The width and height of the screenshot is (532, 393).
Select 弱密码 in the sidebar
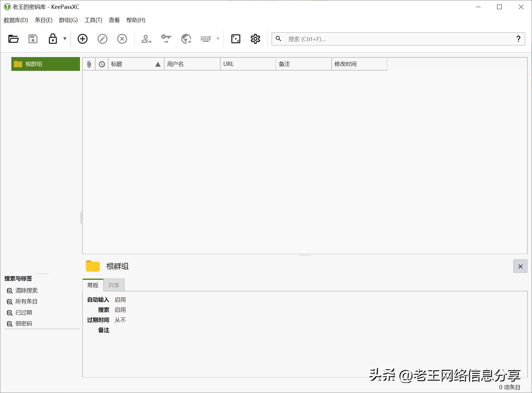click(x=24, y=323)
